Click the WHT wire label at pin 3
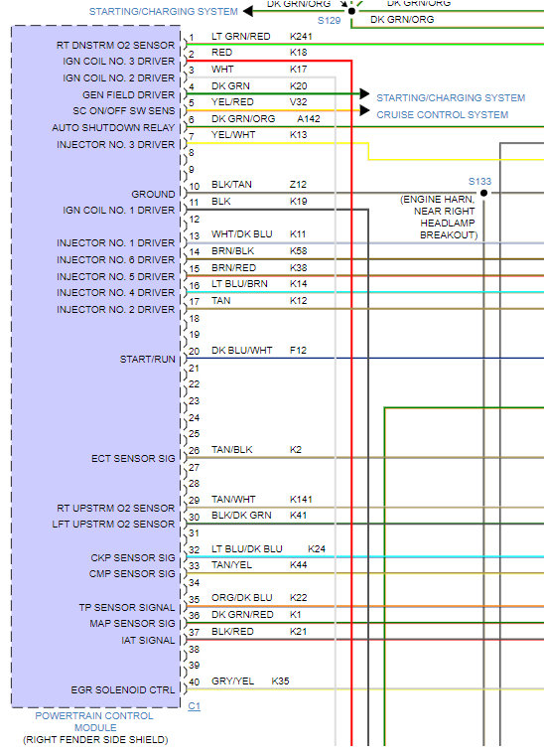The height and width of the screenshot is (756, 544). point(222,69)
